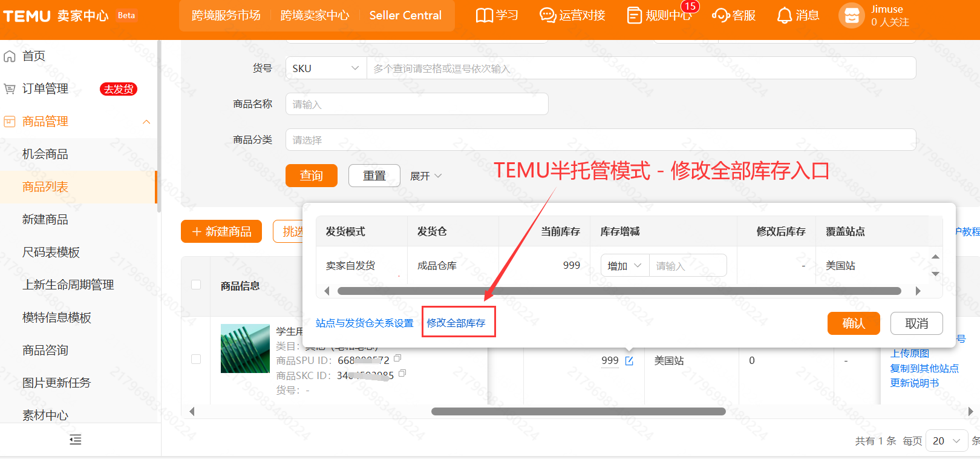Click the TEMU 卖家中心 logo
The width and height of the screenshot is (980, 459).
point(56,16)
